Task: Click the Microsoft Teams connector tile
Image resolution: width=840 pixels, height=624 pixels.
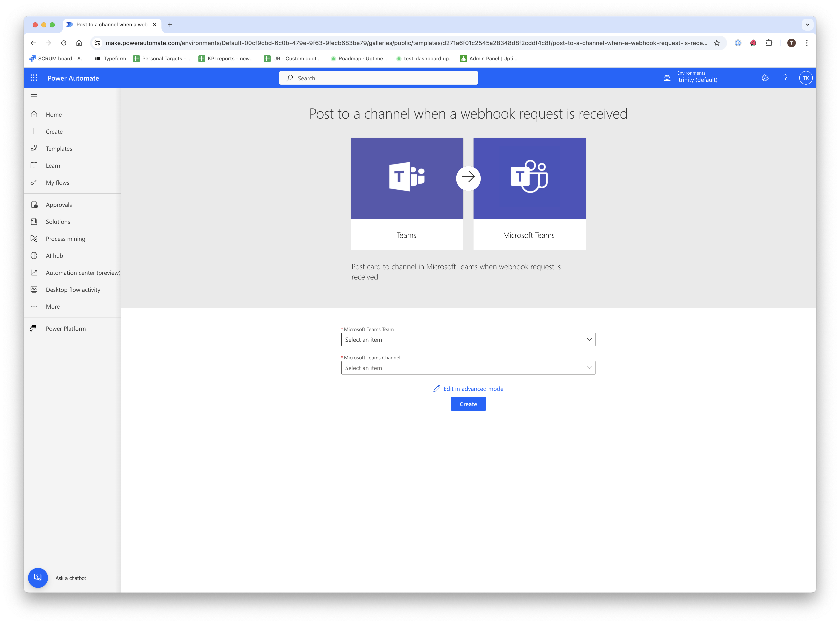Action: (x=529, y=194)
